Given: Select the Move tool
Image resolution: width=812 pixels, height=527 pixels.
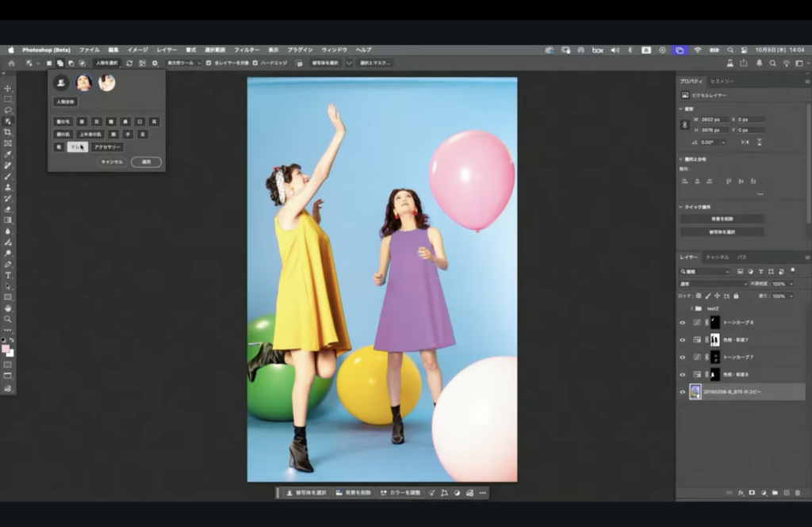Looking at the screenshot, I should tap(8, 88).
